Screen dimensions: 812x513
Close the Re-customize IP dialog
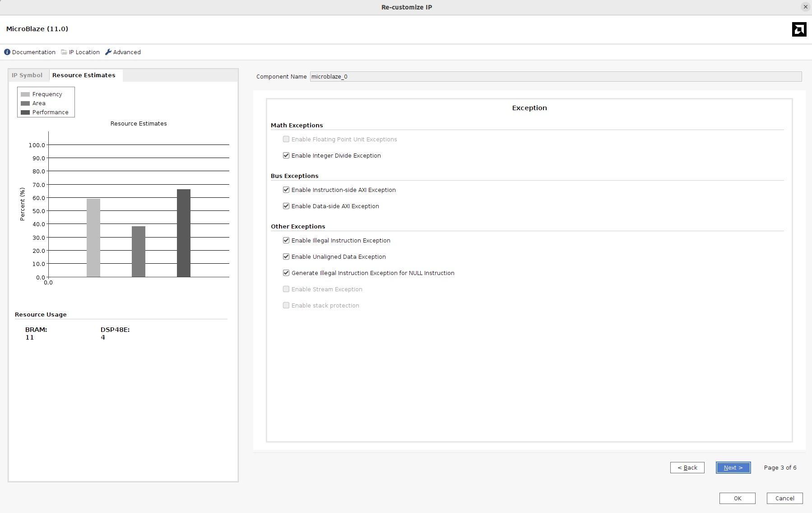[805, 7]
